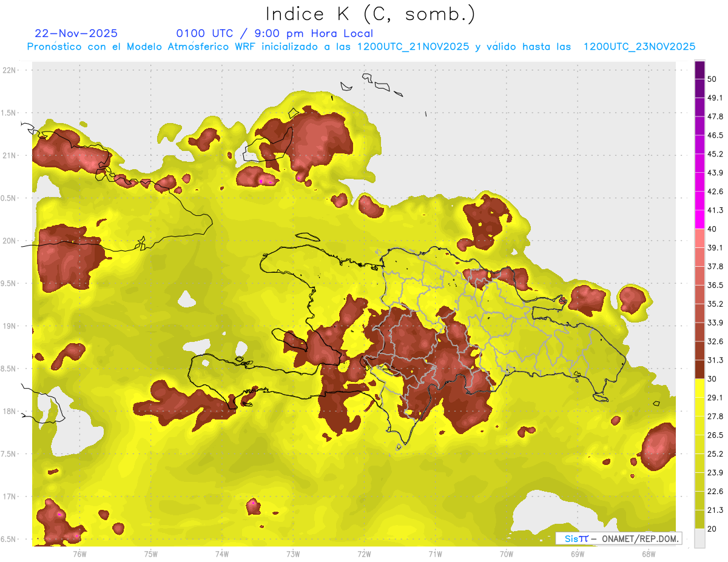Click the colorbar value "47.8"
This screenshot has height=562, width=728.
click(x=715, y=116)
